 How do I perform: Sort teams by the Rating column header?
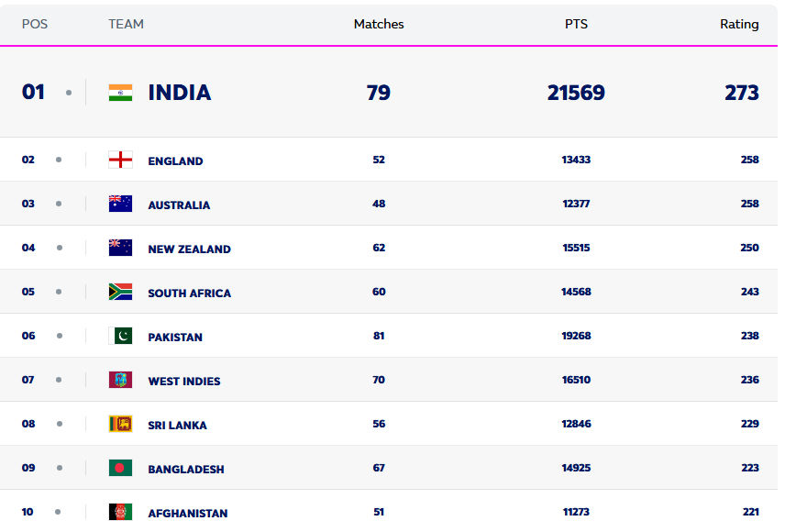[739, 24]
